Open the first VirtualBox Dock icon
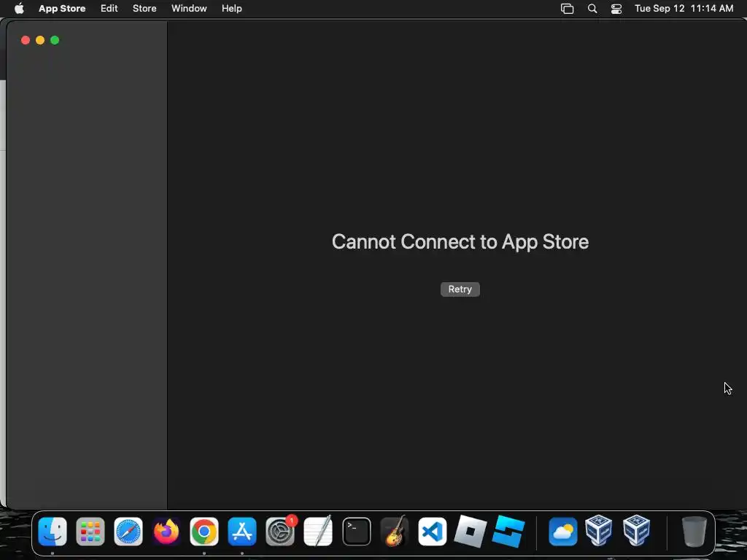 (598, 530)
